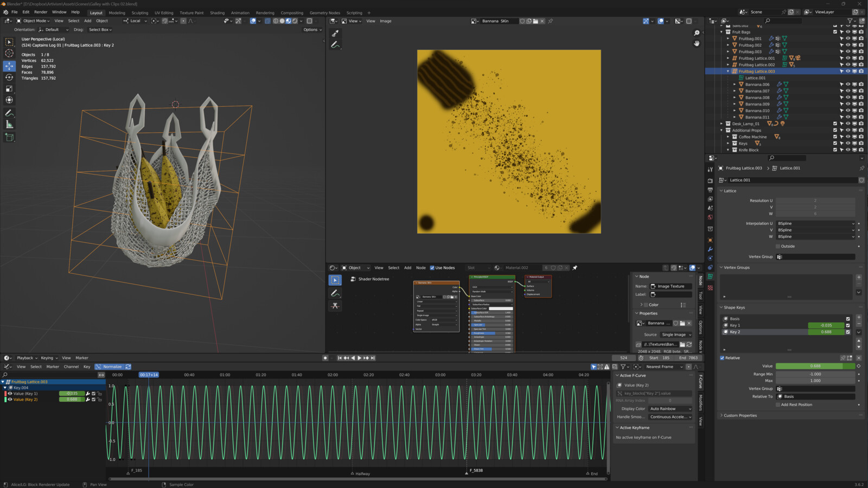Screen dimensions: 868x488
Task: Open the Modifier properties wrench tab
Action: pos(710,249)
